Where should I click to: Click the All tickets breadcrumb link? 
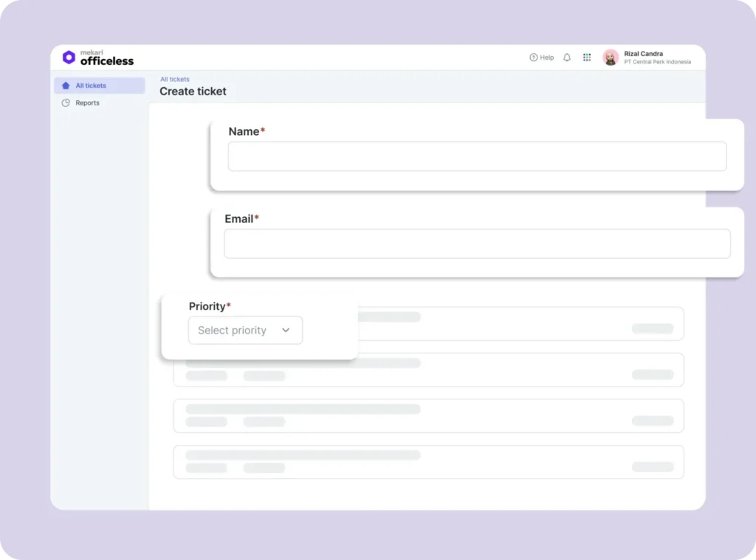point(175,79)
